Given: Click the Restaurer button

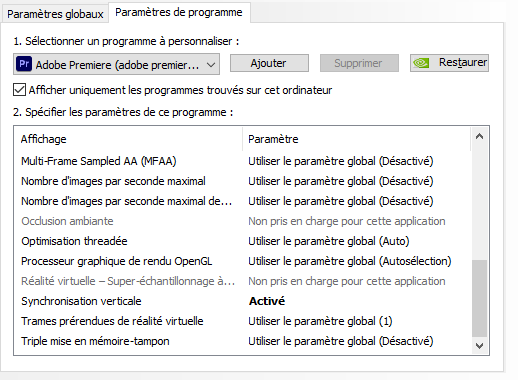Looking at the screenshot, I should coord(449,63).
